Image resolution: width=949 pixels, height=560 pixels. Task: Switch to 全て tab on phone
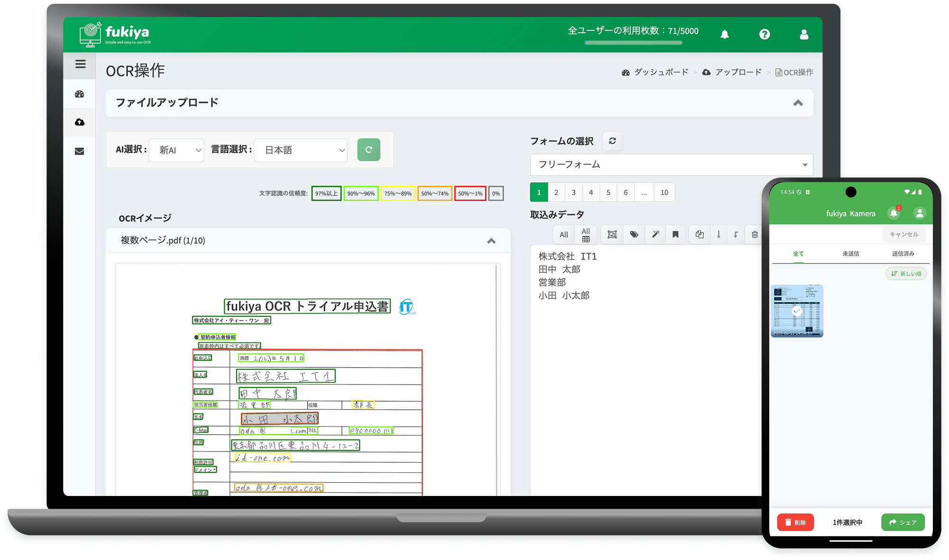click(x=798, y=254)
